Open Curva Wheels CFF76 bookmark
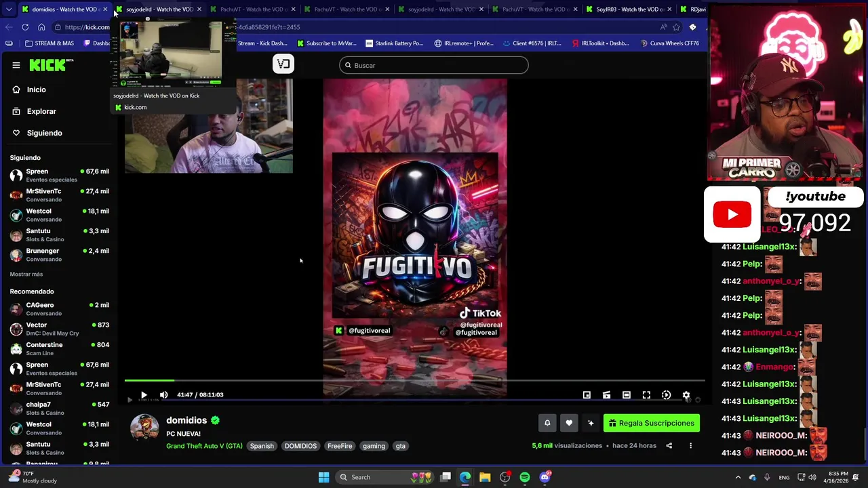 [669, 43]
